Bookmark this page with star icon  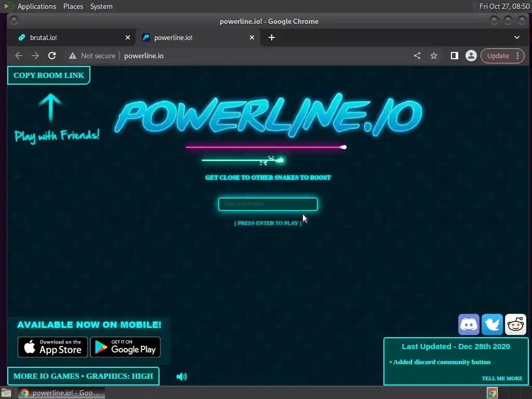pos(434,56)
